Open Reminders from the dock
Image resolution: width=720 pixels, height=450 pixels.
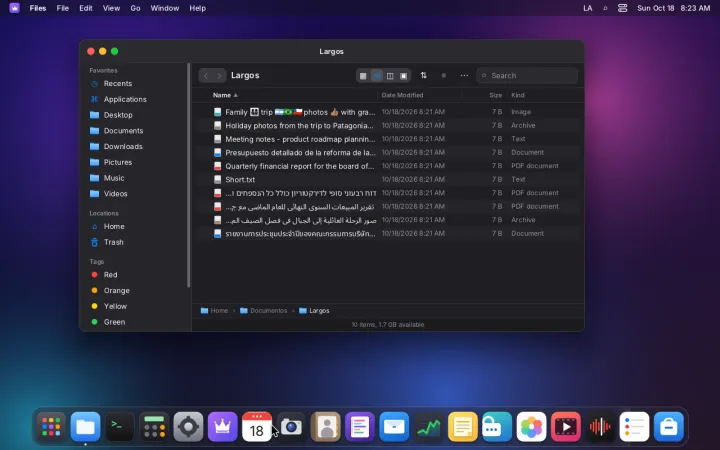(x=634, y=427)
